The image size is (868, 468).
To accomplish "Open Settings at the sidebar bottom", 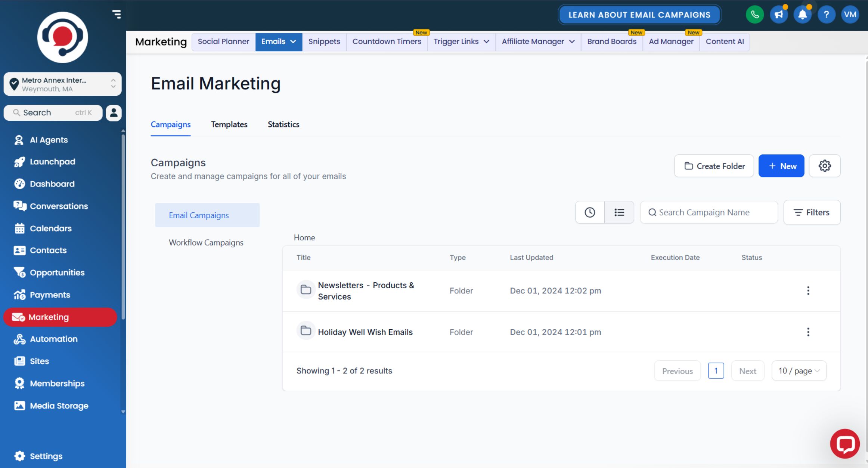I will 46,456.
